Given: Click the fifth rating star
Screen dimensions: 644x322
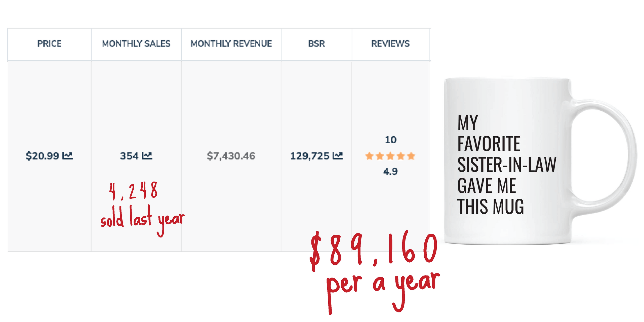Looking at the screenshot, I should point(411,156).
